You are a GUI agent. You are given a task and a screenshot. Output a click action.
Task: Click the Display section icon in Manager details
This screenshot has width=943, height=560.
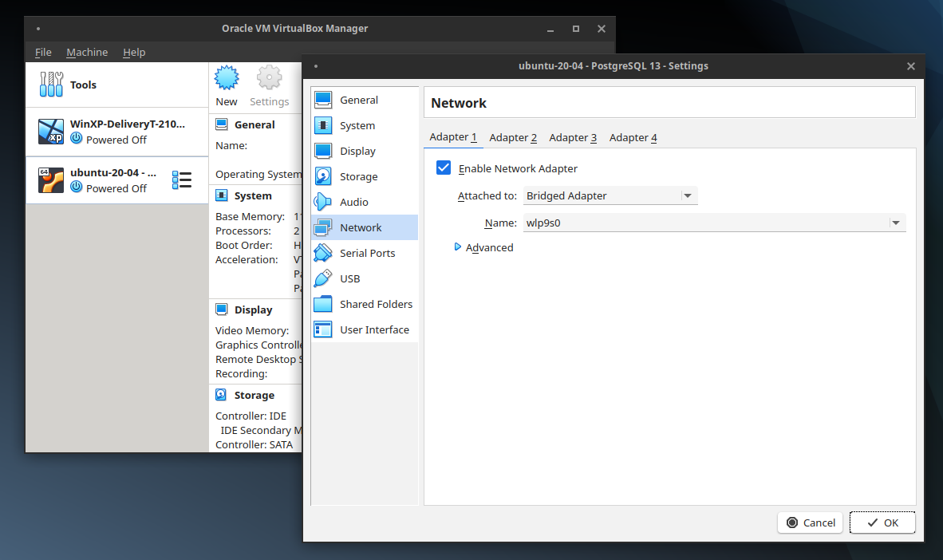pyautogui.click(x=222, y=310)
